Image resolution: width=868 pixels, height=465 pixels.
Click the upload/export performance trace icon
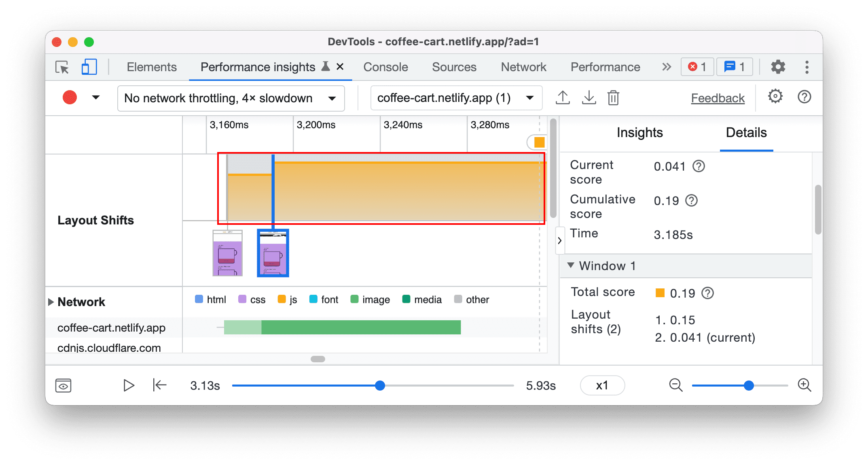pyautogui.click(x=562, y=97)
